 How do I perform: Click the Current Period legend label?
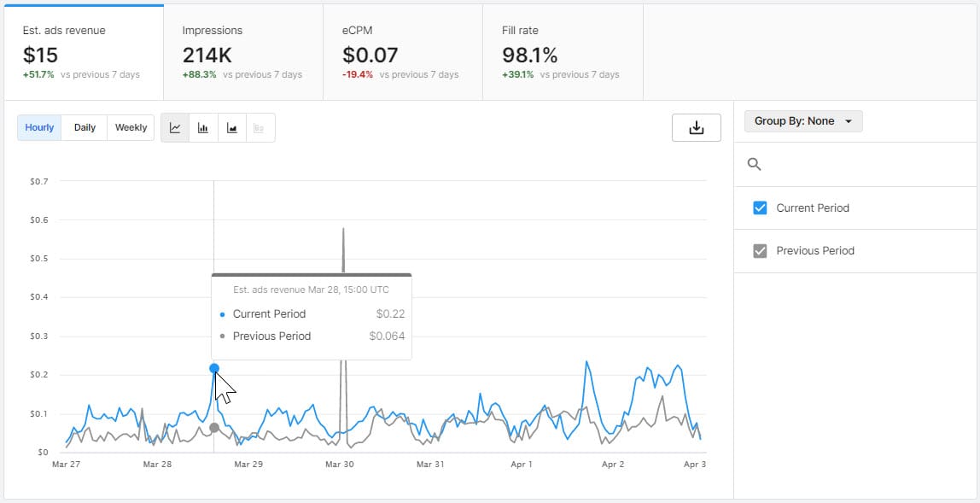point(812,208)
